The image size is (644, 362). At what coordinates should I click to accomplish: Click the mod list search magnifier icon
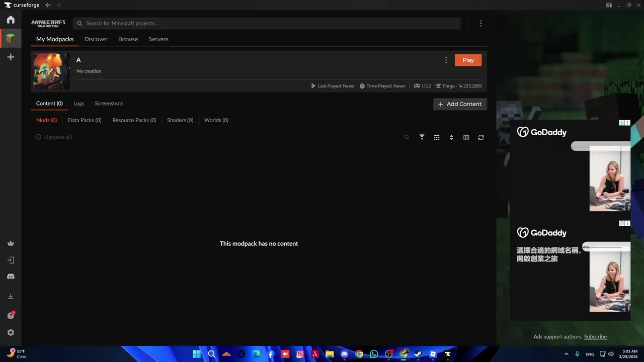tap(407, 137)
